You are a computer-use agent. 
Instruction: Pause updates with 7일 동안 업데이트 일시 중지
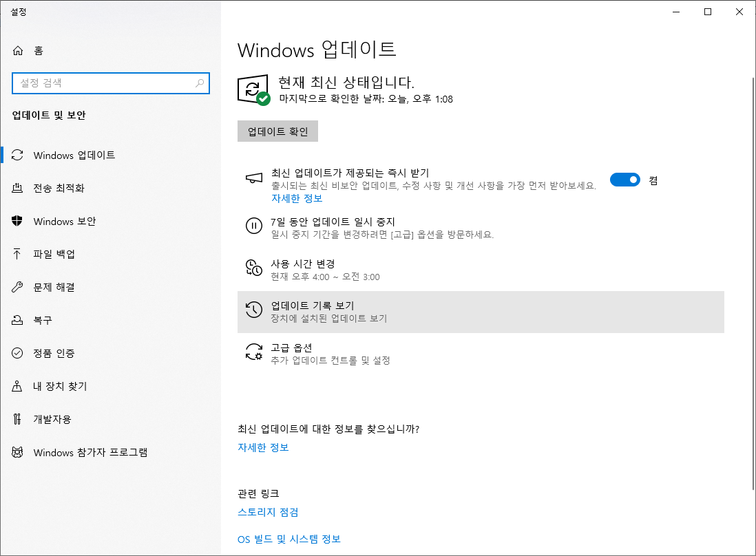point(481,227)
